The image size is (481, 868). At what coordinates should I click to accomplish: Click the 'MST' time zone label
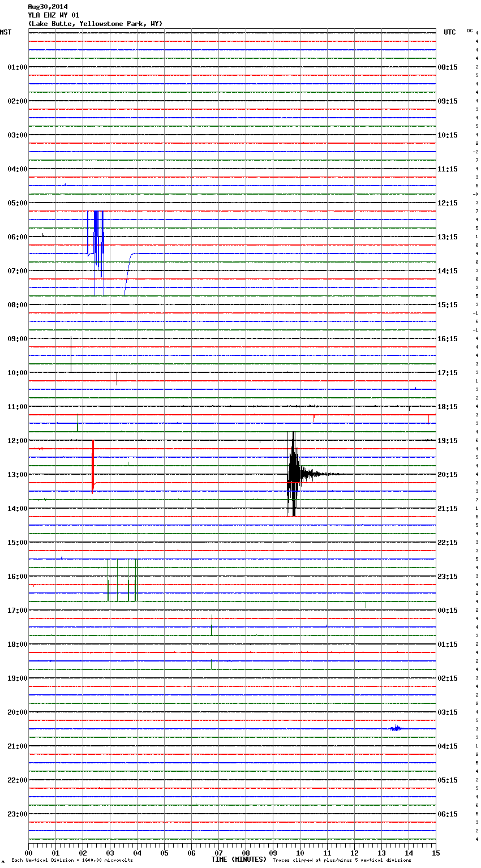pyautogui.click(x=6, y=32)
